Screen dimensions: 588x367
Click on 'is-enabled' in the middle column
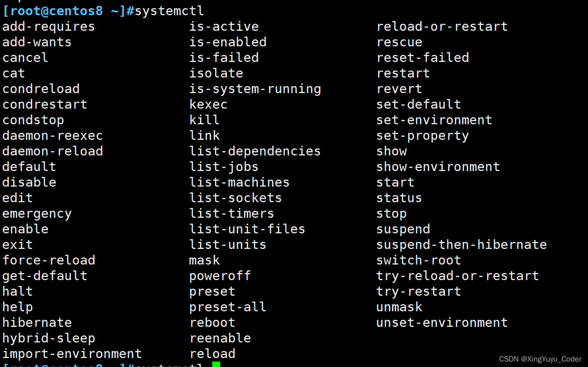coord(228,42)
